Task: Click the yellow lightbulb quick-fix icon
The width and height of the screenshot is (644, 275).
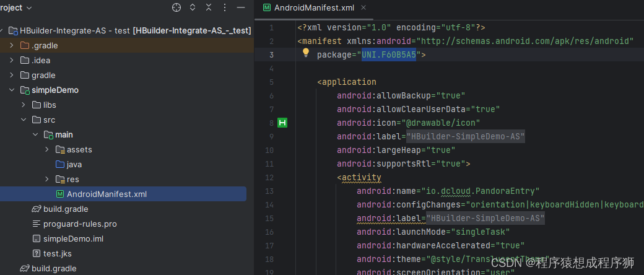Action: (x=305, y=53)
